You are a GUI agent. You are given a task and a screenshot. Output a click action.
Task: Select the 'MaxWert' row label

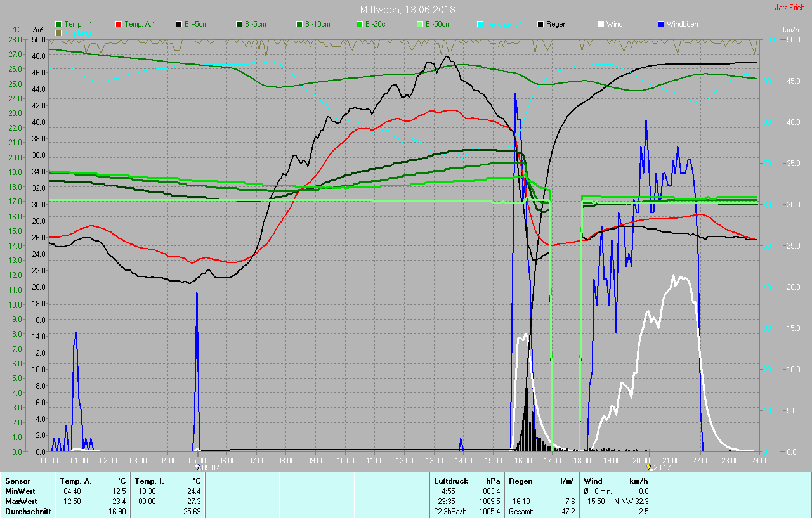[20, 502]
